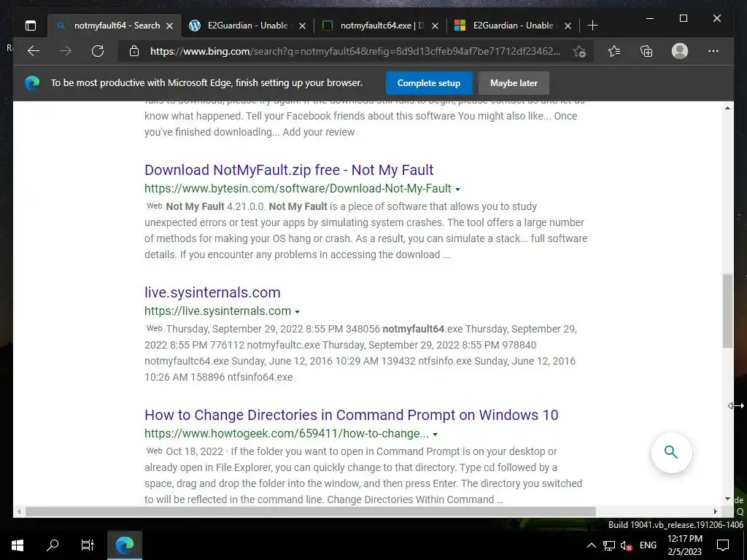The height and width of the screenshot is (560, 747).
Task: Open Settings and more ellipsis menu
Action: click(x=713, y=51)
